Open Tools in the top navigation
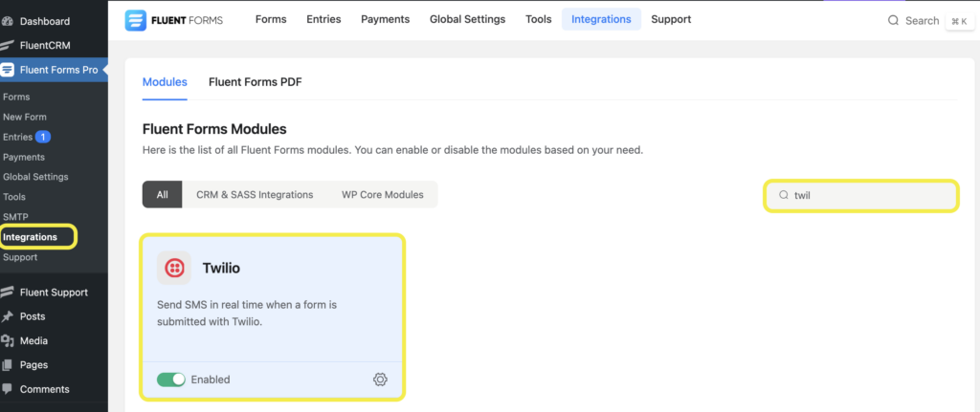This screenshot has width=980, height=412. click(538, 19)
